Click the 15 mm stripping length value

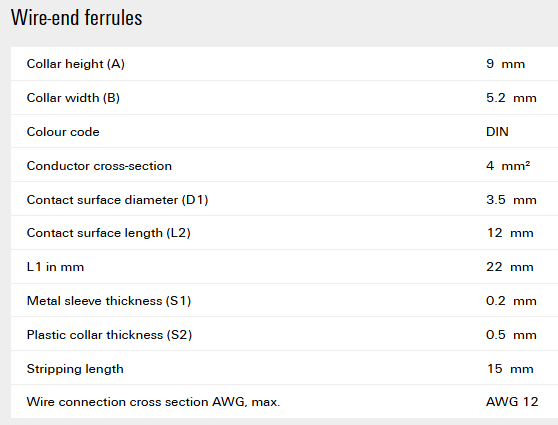click(x=510, y=369)
